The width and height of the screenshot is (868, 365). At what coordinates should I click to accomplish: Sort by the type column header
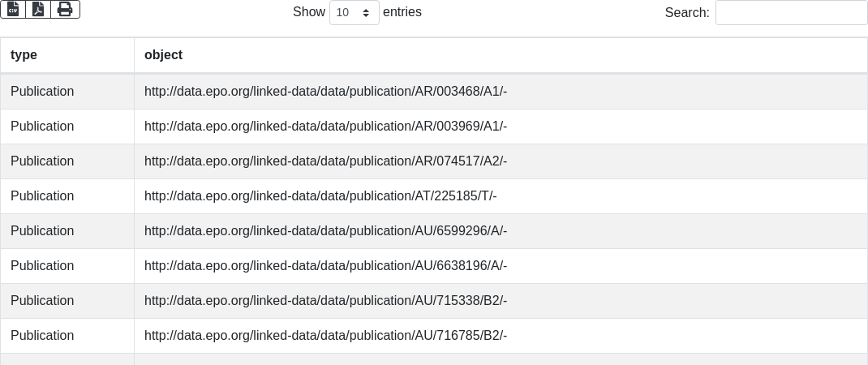(x=24, y=55)
